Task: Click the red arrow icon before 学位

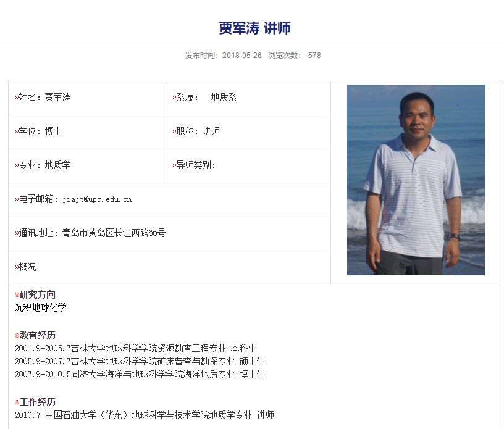Action: (17, 131)
